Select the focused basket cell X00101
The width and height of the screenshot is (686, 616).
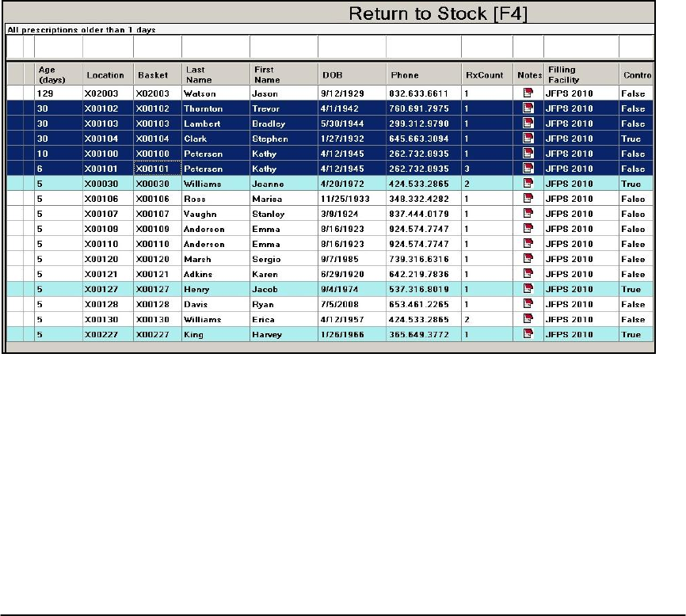157,169
